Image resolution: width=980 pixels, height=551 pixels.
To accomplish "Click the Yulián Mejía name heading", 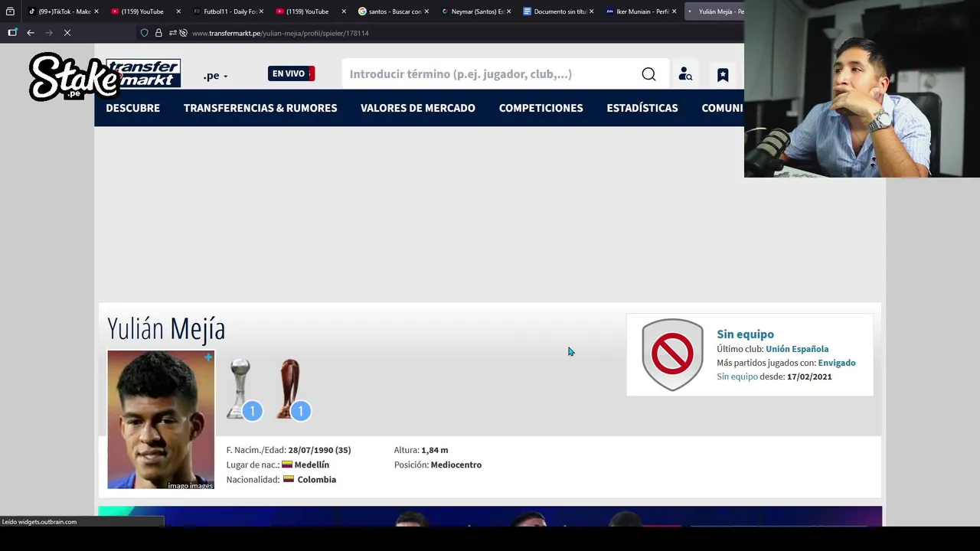I will coord(166,328).
